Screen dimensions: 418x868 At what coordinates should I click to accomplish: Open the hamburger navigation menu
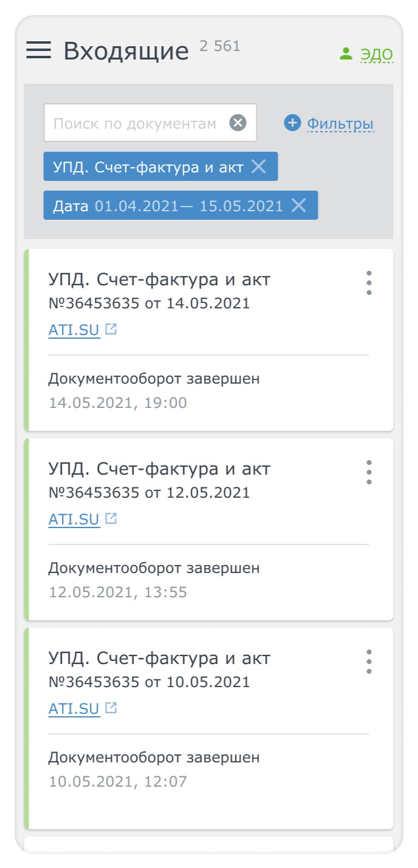coord(38,50)
